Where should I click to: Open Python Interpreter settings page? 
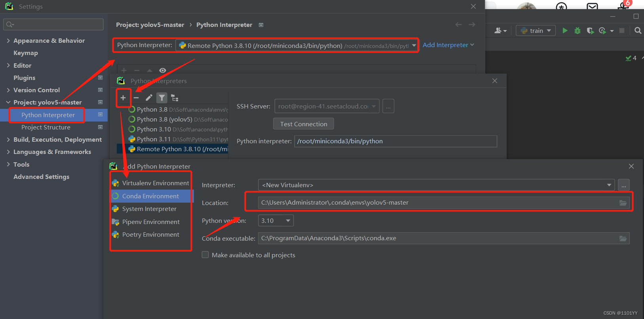48,115
